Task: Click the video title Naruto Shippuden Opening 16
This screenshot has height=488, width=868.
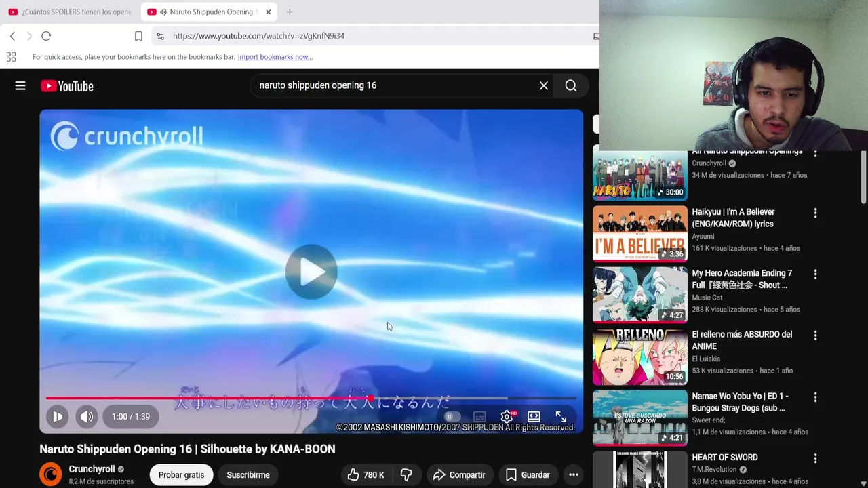Action: click(x=187, y=449)
